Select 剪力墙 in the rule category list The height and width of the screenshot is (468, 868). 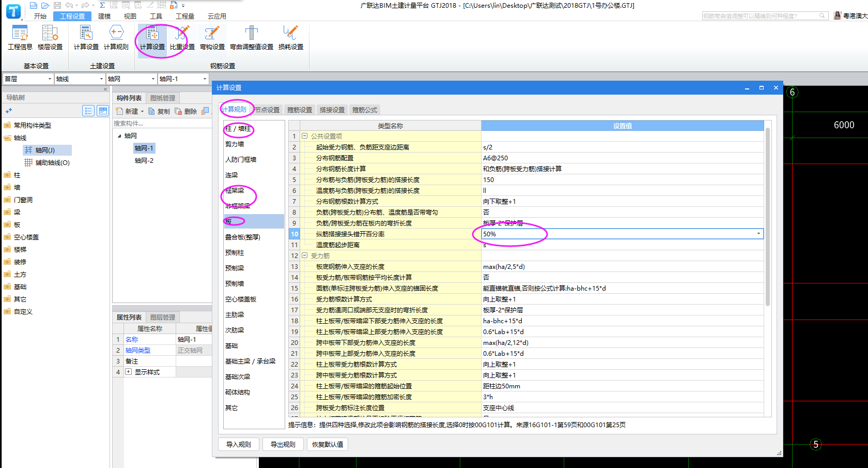(235, 144)
